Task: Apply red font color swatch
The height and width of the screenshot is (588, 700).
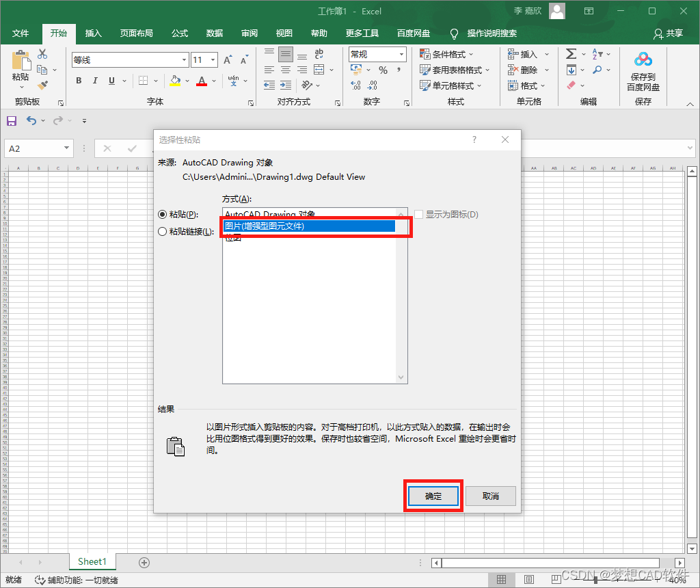Action: click(x=202, y=81)
